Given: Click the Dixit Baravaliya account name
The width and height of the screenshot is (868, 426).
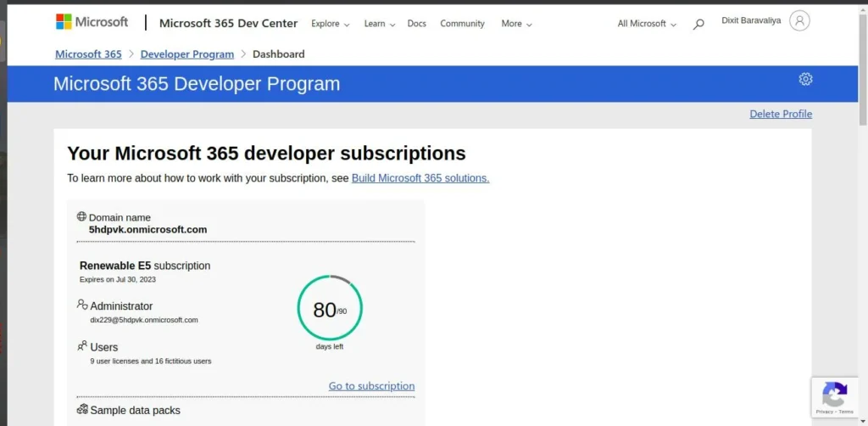Looking at the screenshot, I should click(751, 20).
